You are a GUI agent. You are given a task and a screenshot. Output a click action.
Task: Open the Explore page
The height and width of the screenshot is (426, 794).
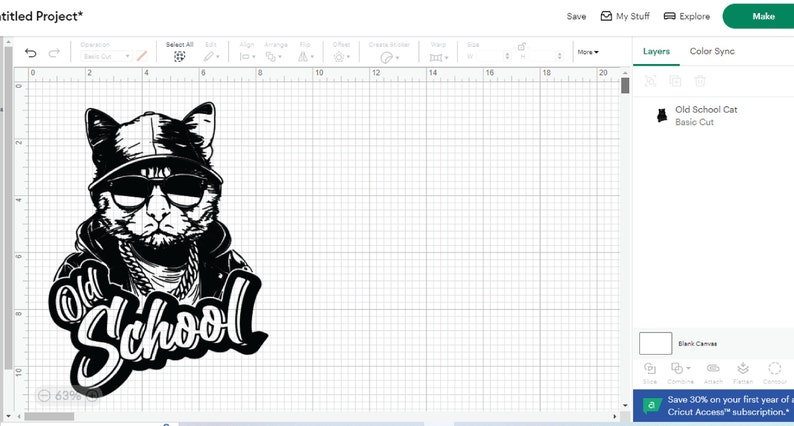(x=687, y=16)
